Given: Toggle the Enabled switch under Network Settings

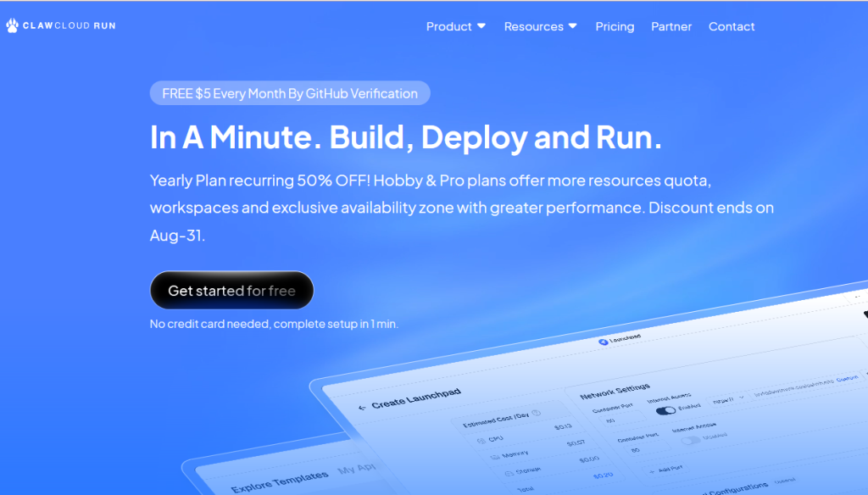Looking at the screenshot, I should click(x=665, y=411).
